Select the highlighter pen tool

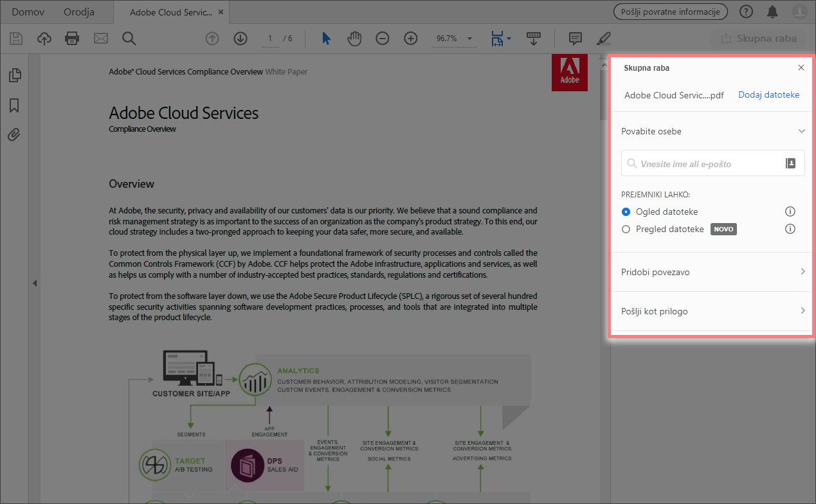point(603,39)
